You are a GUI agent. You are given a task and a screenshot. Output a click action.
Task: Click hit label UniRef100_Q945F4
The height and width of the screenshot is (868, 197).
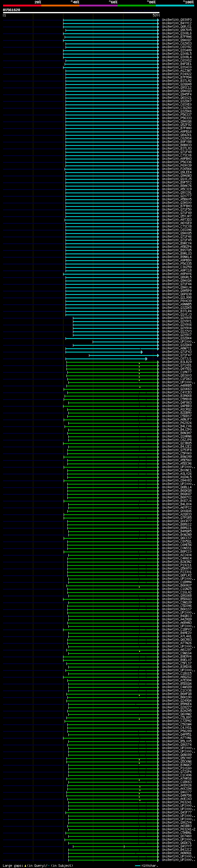click(176, 94)
